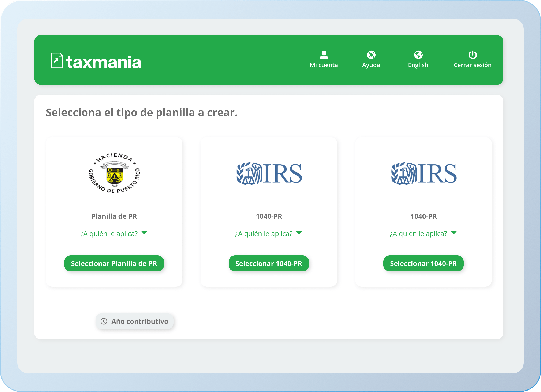This screenshot has height=392, width=541.
Task: Click the IRS logo in middle card
Action: (269, 173)
